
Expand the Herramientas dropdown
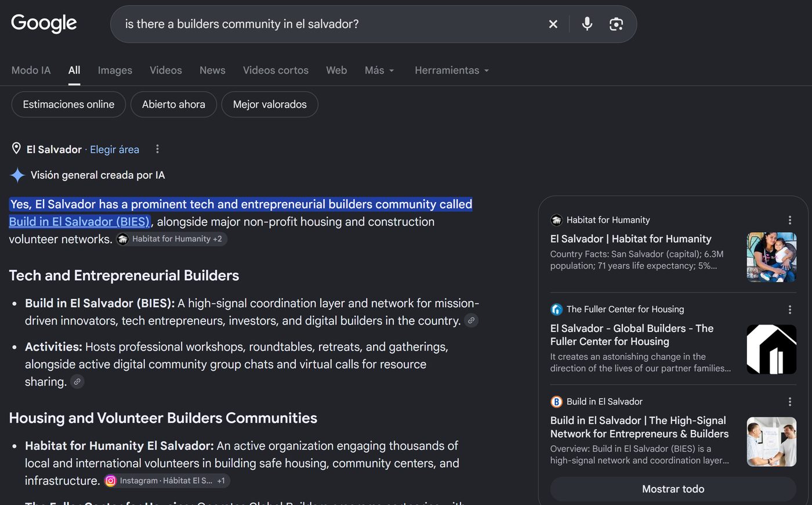pos(452,70)
